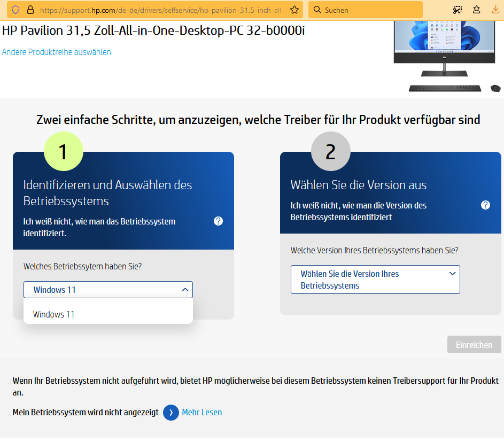This screenshot has height=442, width=504.
Task: Click the Ich weiß nicht Betriebssystem identifiziert text
Action: coord(99,227)
